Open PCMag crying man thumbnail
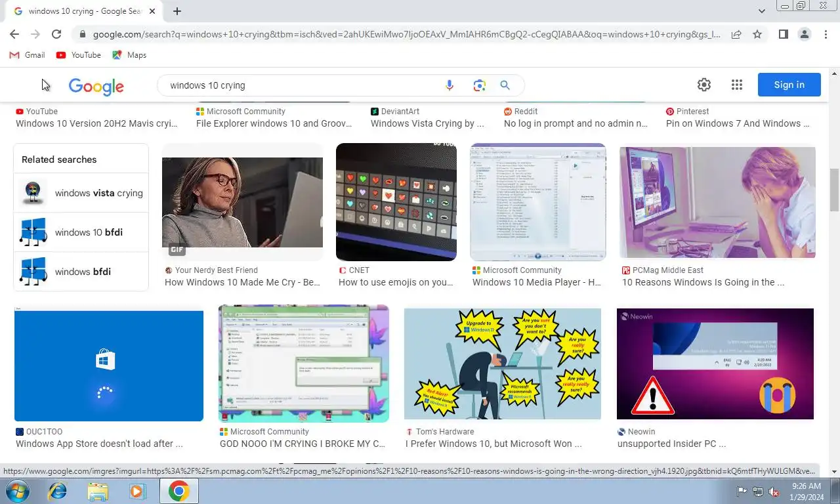Viewport: 840px width, 504px height. [717, 202]
